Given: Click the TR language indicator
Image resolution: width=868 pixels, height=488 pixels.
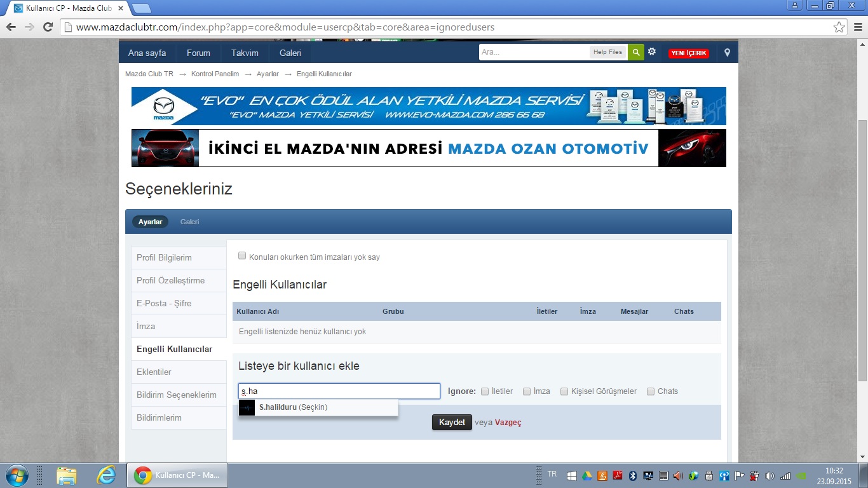Looking at the screenshot, I should (x=552, y=474).
